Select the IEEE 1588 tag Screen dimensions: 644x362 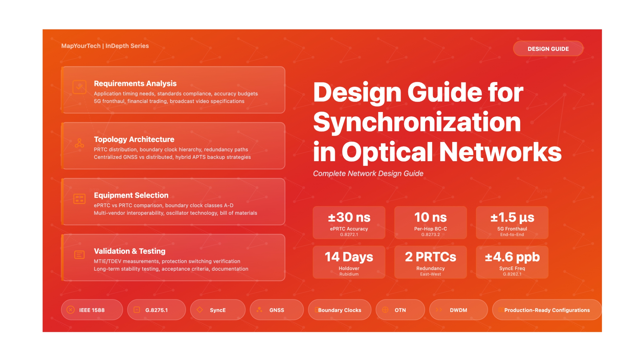coord(92,310)
